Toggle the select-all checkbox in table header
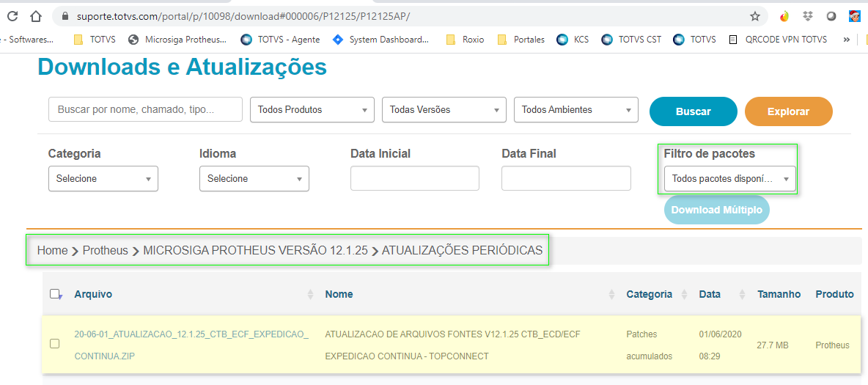The image size is (868, 385). pyautogui.click(x=55, y=294)
